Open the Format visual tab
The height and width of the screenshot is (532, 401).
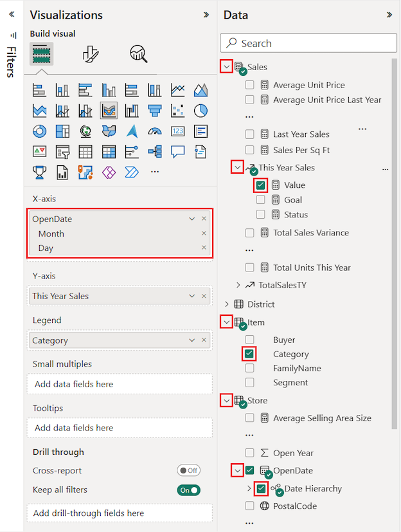(91, 54)
